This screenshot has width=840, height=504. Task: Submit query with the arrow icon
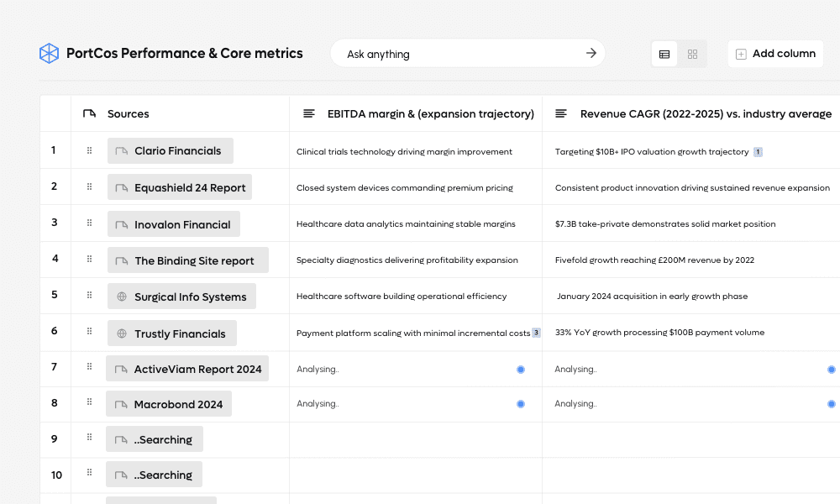pyautogui.click(x=591, y=53)
